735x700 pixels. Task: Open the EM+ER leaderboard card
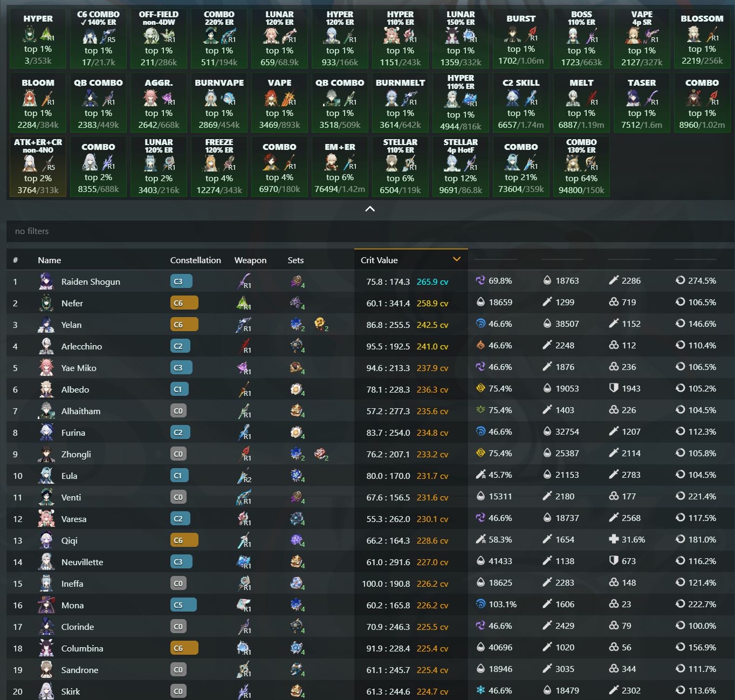pos(340,167)
